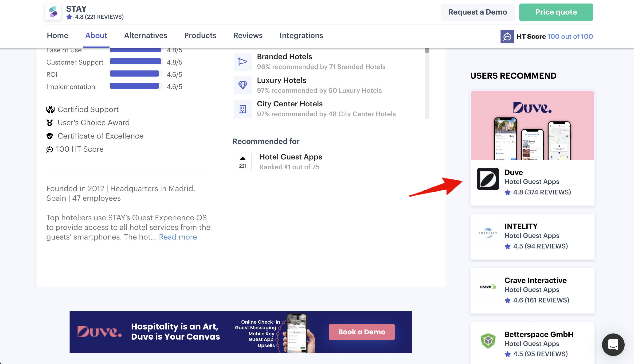Expand description with Read more
The image size is (634, 364).
178,237
